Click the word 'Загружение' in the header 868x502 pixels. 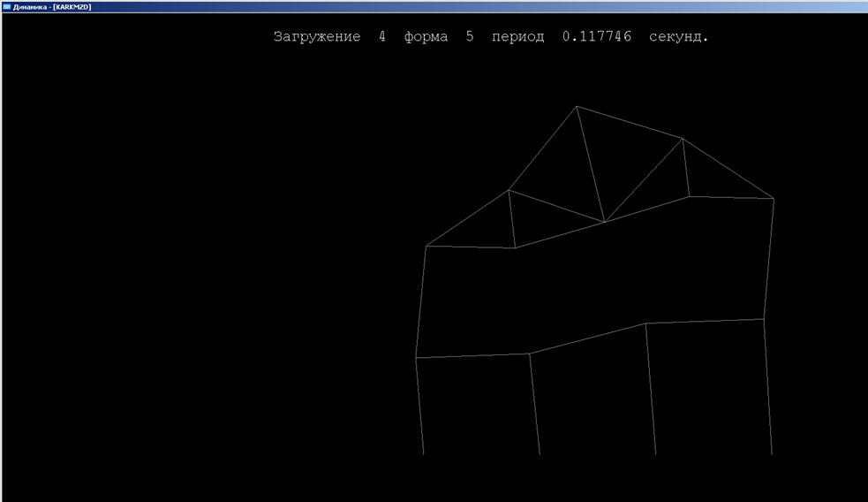[317, 36]
